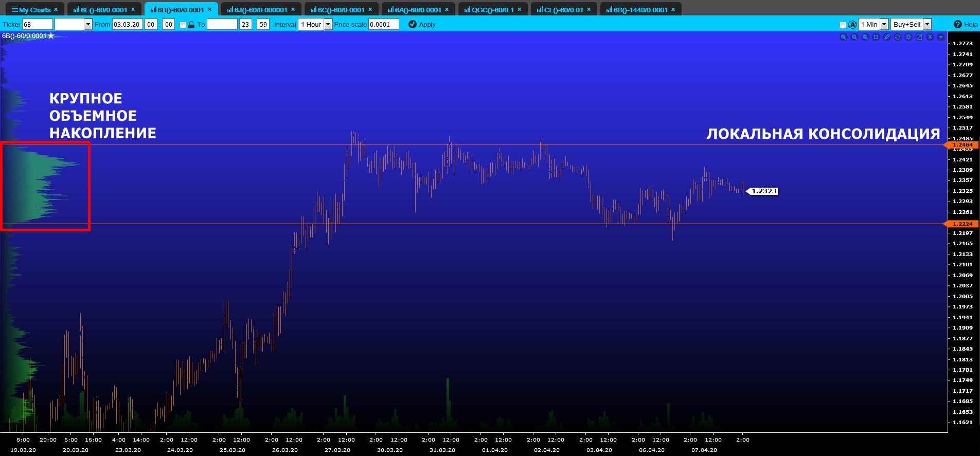Viewport: 980px width, 456px height.
Task: Open chart in new window icon
Action: coord(919,37)
